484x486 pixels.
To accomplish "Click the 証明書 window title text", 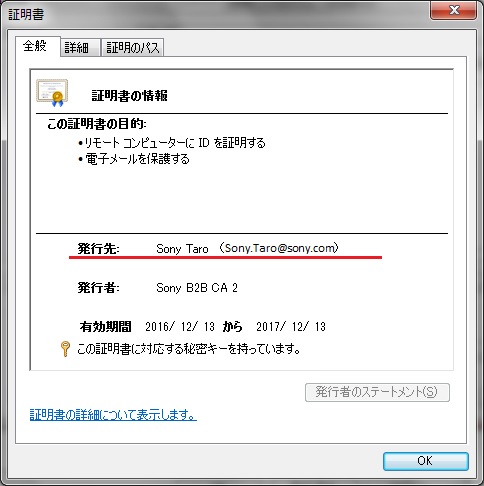I will point(26,14).
